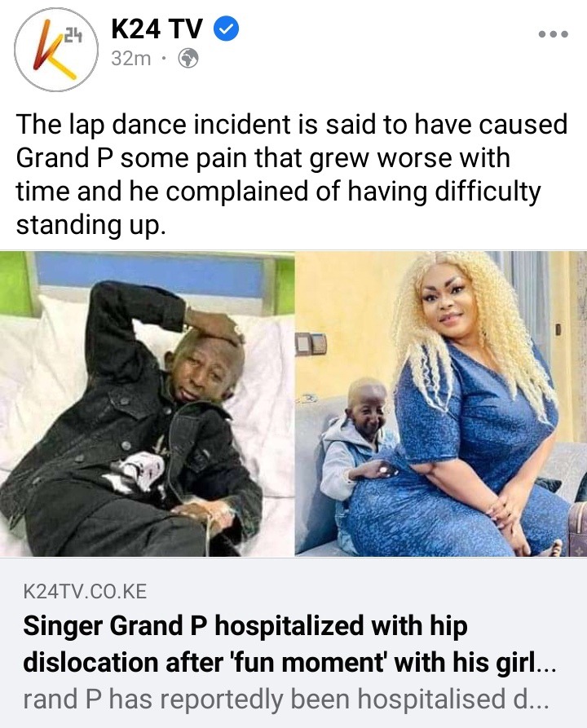Click the small '24' in the K24 logo
587x728 pixels.
tap(73, 36)
